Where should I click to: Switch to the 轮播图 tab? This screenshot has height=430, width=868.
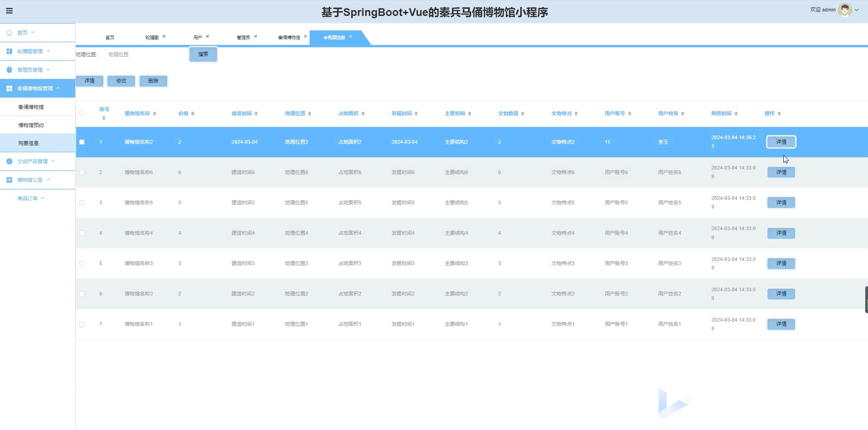point(152,37)
